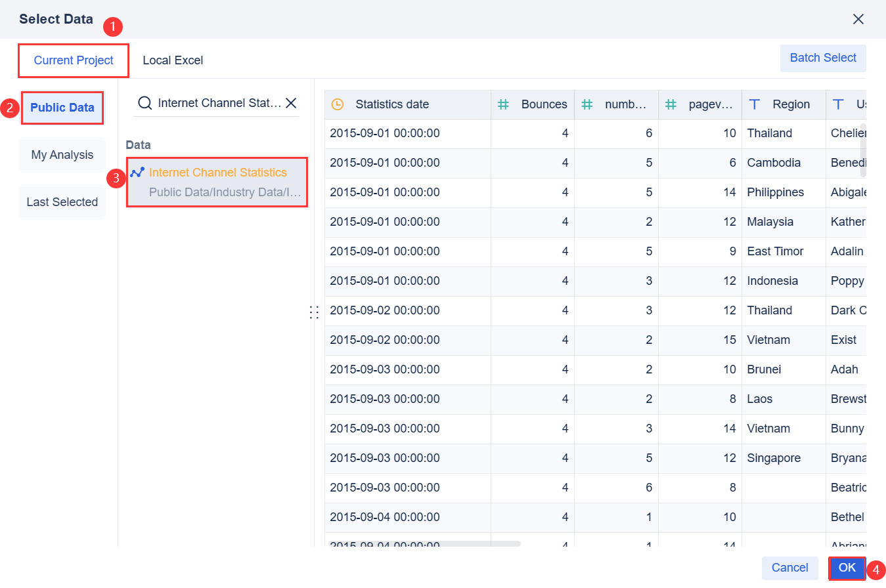Open the My Analysis category
Screen dimensions: 886x588
point(62,155)
